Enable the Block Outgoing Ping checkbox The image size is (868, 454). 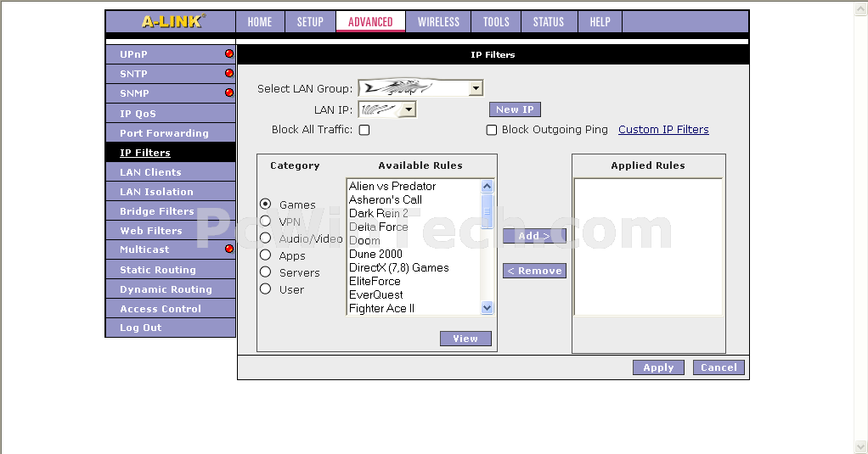point(492,130)
